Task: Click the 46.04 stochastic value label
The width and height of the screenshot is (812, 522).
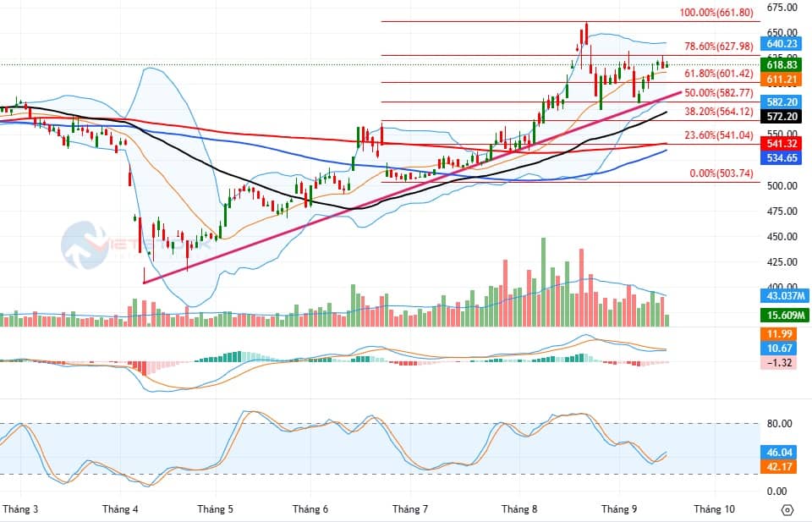Action: [x=779, y=452]
